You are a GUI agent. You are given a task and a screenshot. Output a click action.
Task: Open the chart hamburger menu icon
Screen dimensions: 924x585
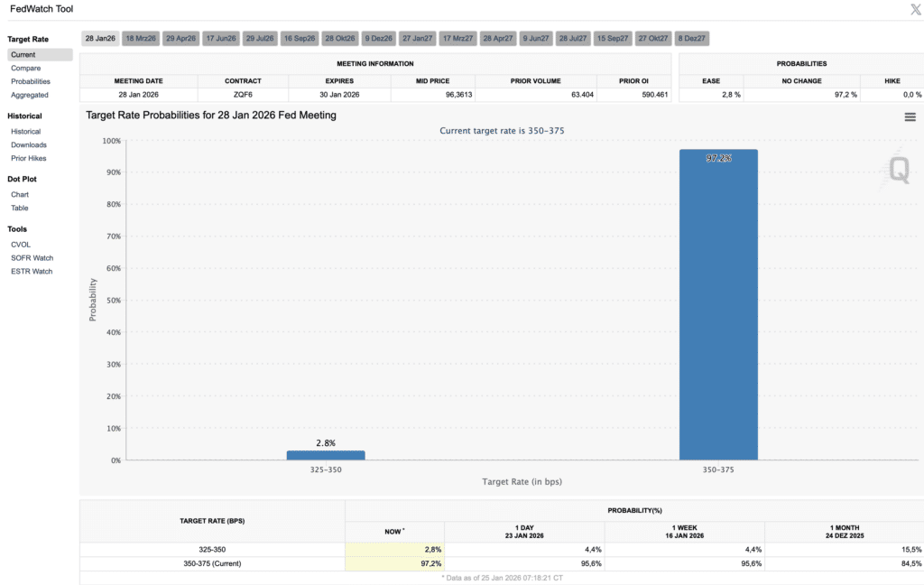coord(910,117)
